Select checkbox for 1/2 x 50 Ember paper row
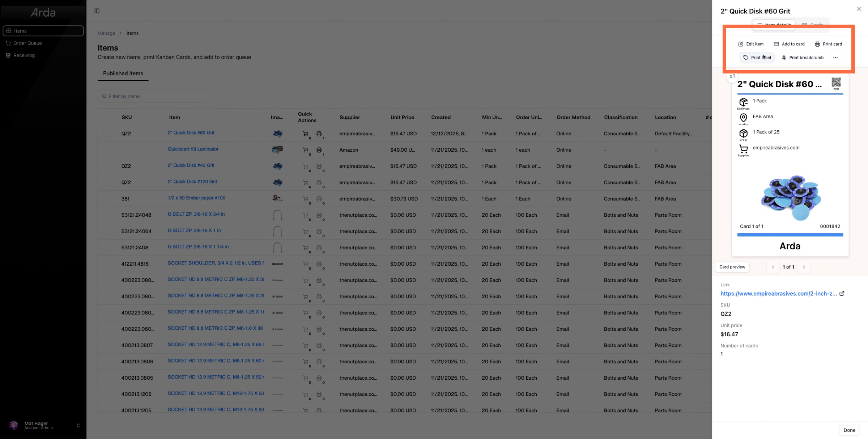Viewport: 868px width, 439px height. click(106, 199)
